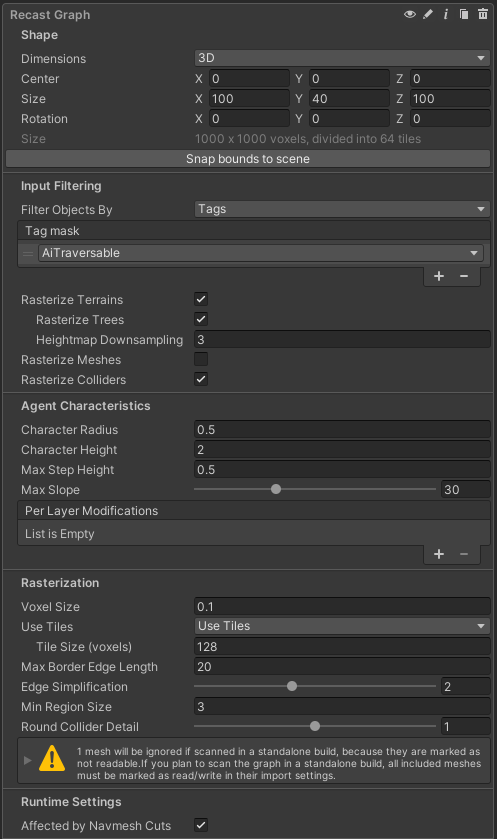Open the Dimensions 3D dropdown

click(342, 58)
